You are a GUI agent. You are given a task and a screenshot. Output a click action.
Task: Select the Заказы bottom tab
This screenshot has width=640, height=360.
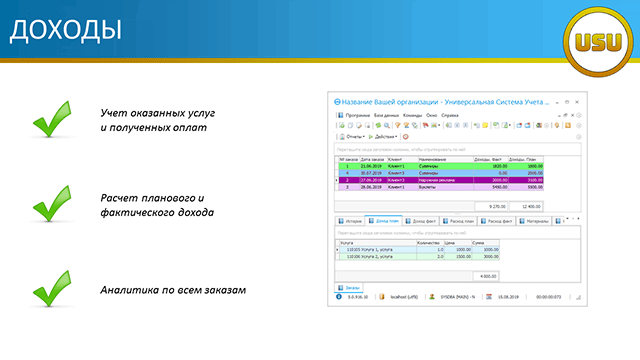[349, 288]
